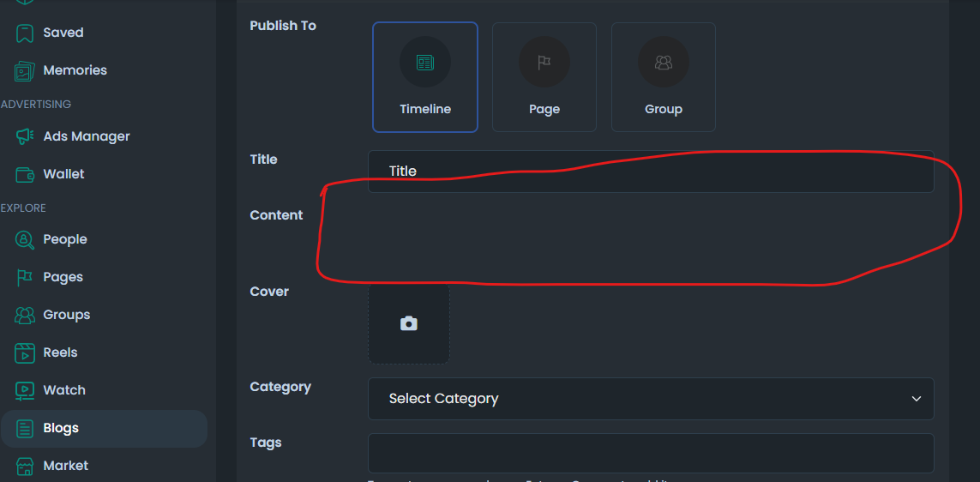Open Memories via its photo icon
980x482 pixels.
[x=24, y=70]
